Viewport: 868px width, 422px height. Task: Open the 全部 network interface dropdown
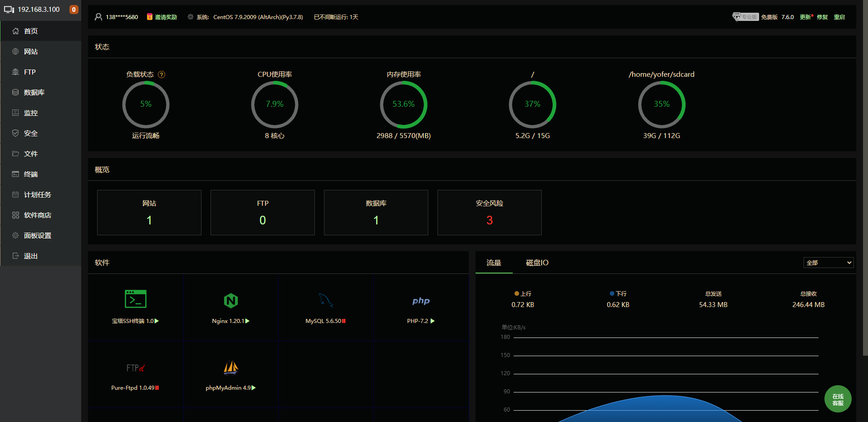coord(829,263)
